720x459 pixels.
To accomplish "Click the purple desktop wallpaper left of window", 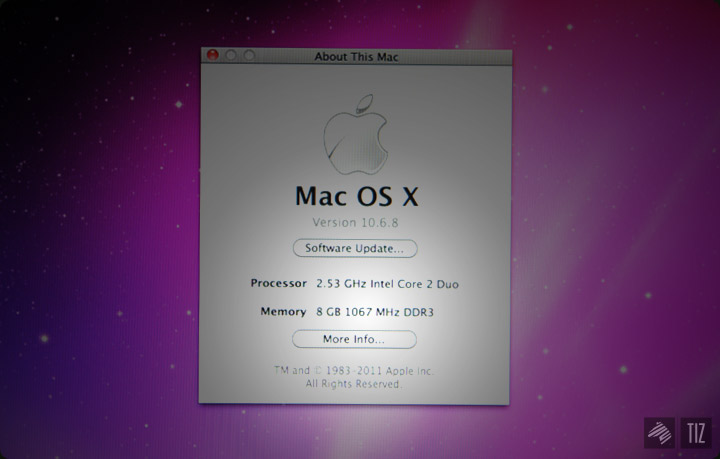I will (100, 230).
